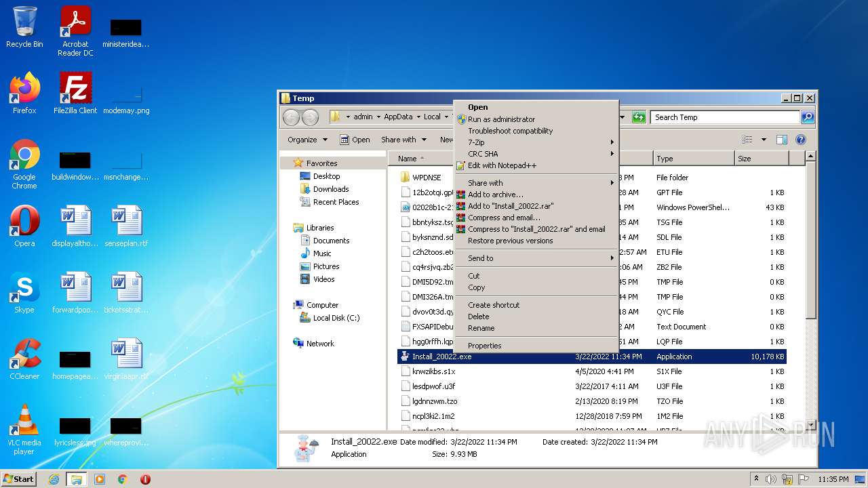Click Windows Explorer taskbar button

click(x=76, y=479)
